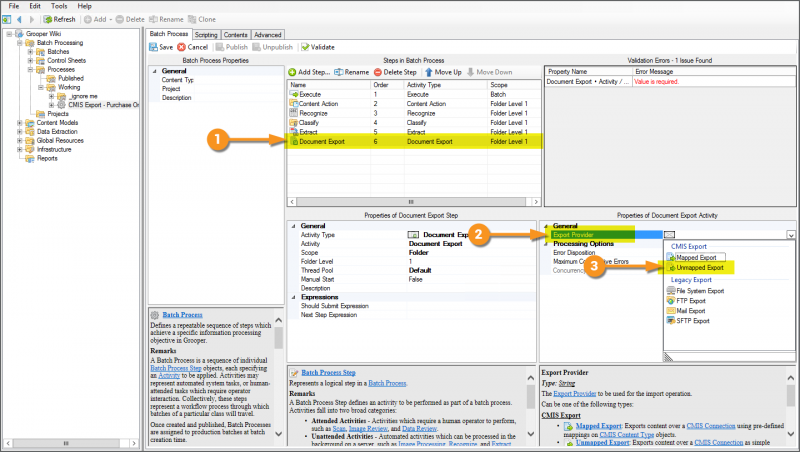The height and width of the screenshot is (452, 800).
Task: Rename the selected batch process step
Action: tap(352, 72)
